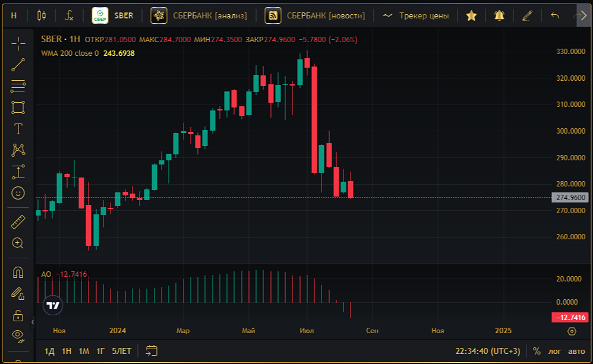
Task: Toggle stay in drawing mode pencil-lock
Action: pyautogui.click(x=18, y=293)
